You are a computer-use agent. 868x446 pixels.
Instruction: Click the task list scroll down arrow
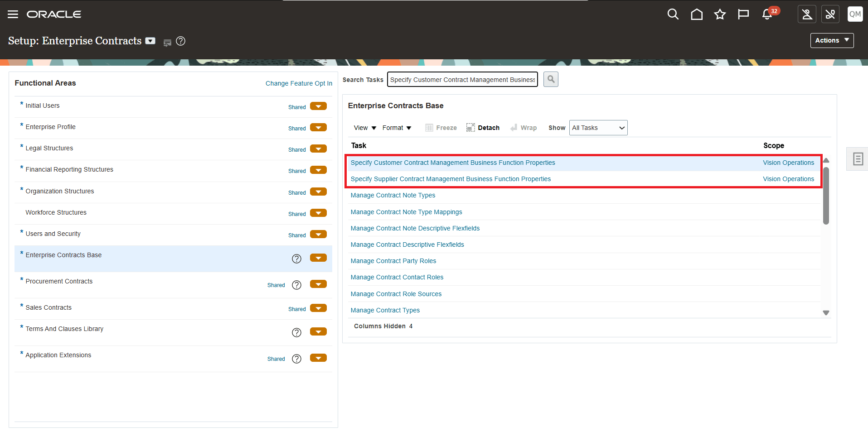[826, 313]
